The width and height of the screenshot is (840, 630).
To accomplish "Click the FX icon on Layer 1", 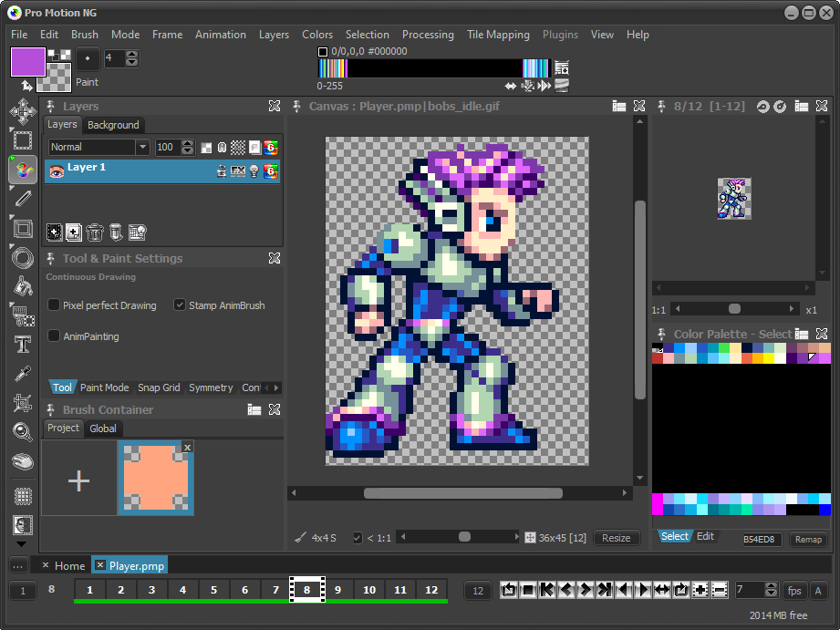I will 238,170.
